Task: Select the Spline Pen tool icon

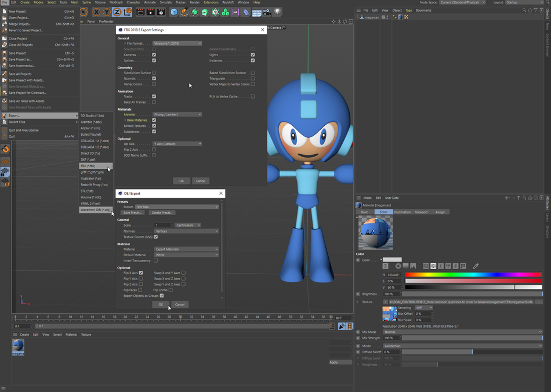Action: coord(184,12)
